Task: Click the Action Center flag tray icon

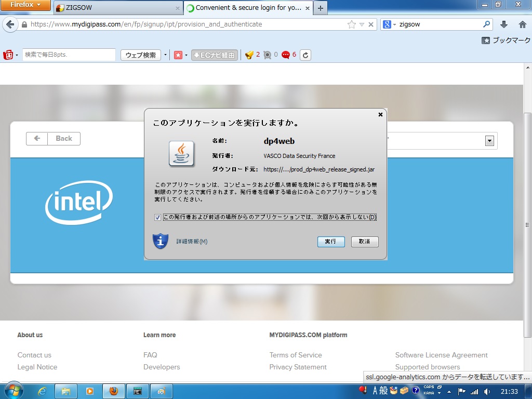Action: point(461,392)
